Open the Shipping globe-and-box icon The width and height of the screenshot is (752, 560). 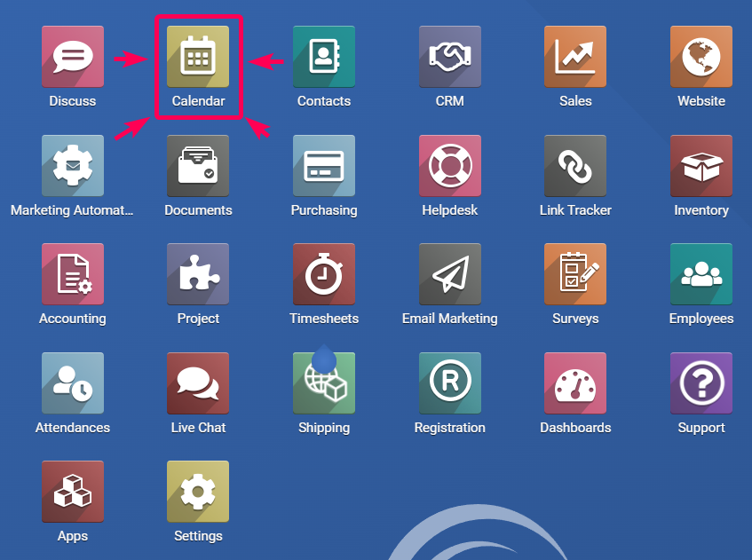[324, 383]
